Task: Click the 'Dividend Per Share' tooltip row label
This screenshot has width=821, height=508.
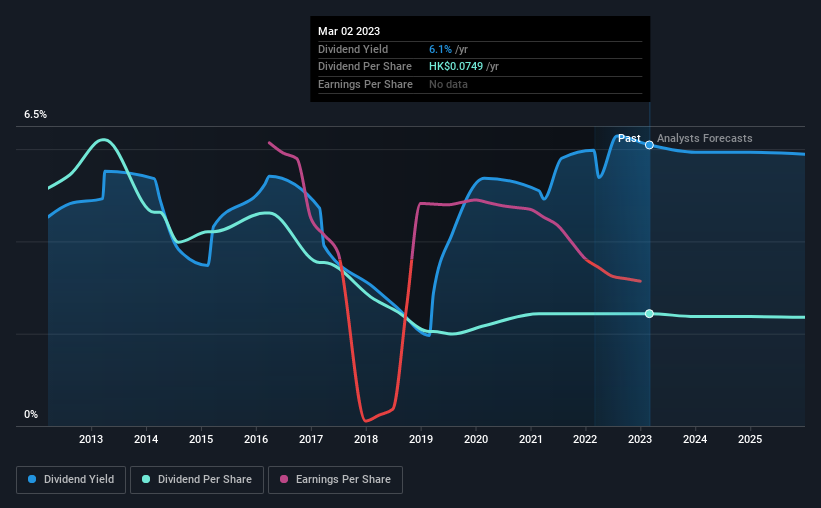Action: pyautogui.click(x=365, y=67)
